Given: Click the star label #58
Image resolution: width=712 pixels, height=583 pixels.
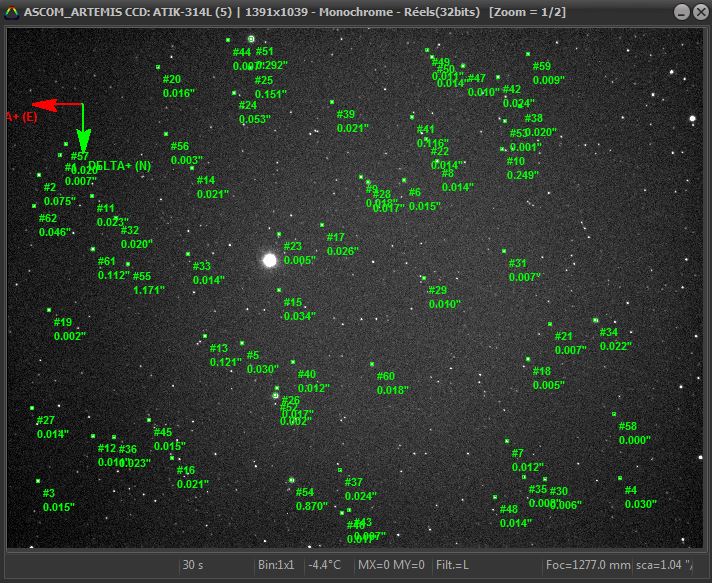Looking at the screenshot, I should 627,426.
